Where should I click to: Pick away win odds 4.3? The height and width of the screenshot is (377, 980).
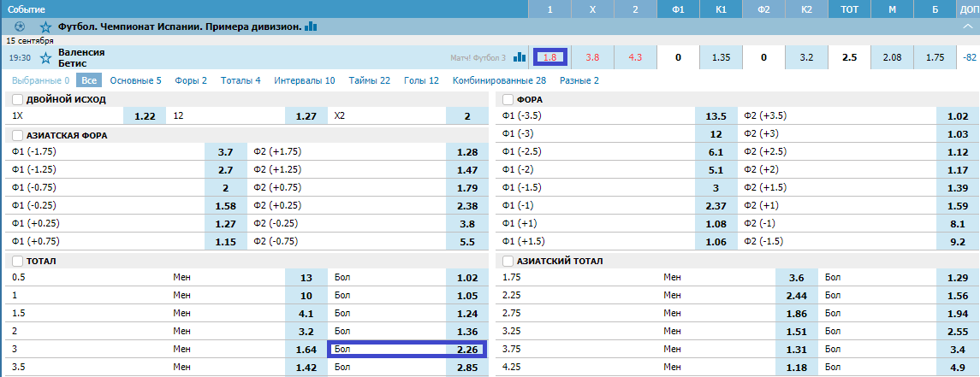[635, 57]
